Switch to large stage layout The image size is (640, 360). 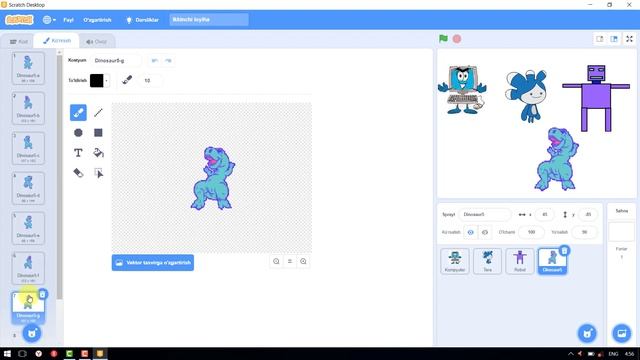tap(614, 39)
